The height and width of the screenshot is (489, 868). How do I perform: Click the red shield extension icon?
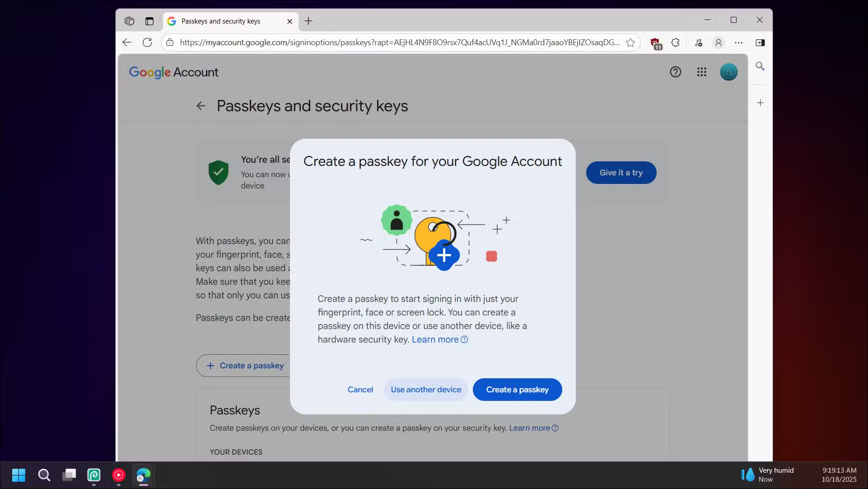[655, 43]
